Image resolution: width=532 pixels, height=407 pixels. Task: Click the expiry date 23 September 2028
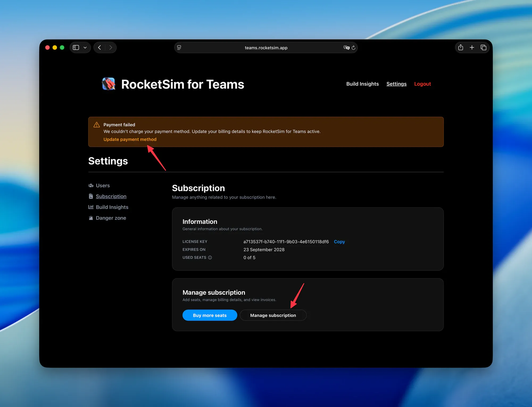coord(264,250)
